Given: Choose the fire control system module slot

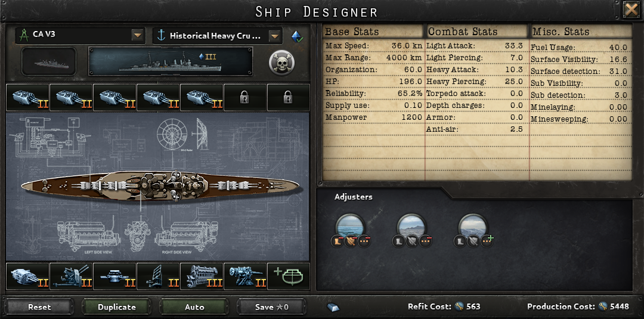Looking at the screenshot, I should [x=115, y=276].
